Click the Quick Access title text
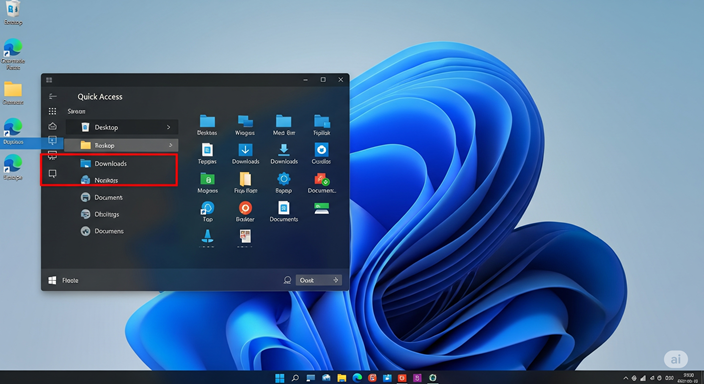 click(x=100, y=97)
